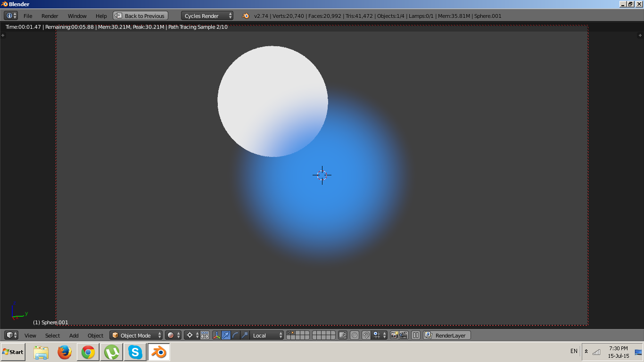Click the OpenGL render animation clapper icon
644x362 pixels.
(404, 335)
